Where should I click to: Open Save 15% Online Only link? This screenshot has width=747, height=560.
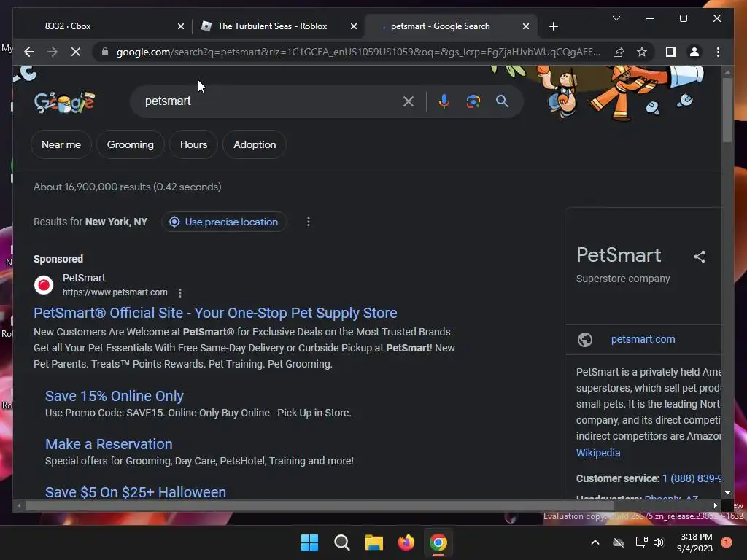115,396
